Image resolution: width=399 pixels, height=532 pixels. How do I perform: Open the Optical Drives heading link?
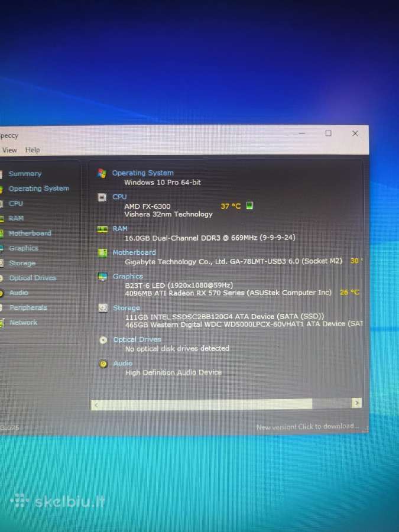(x=137, y=340)
